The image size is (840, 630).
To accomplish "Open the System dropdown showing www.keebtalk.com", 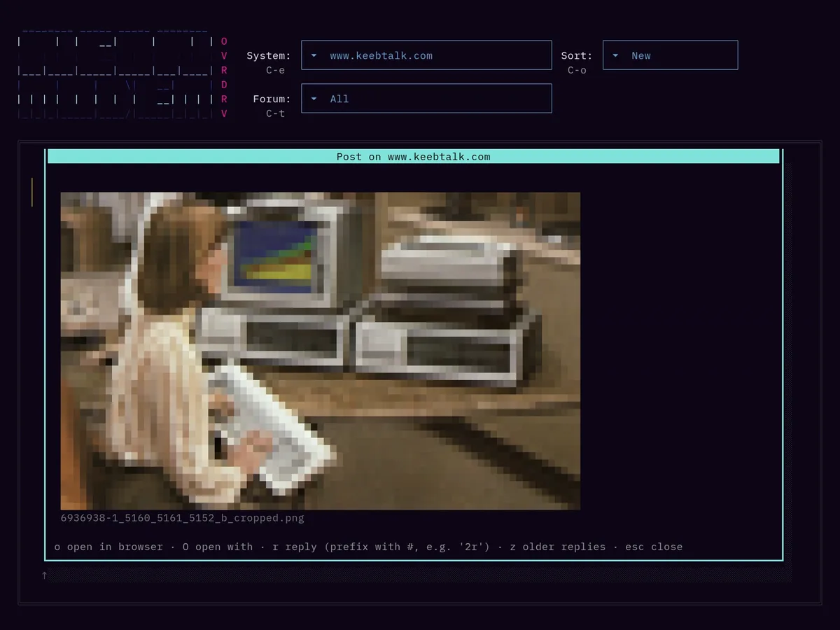I will [426, 55].
